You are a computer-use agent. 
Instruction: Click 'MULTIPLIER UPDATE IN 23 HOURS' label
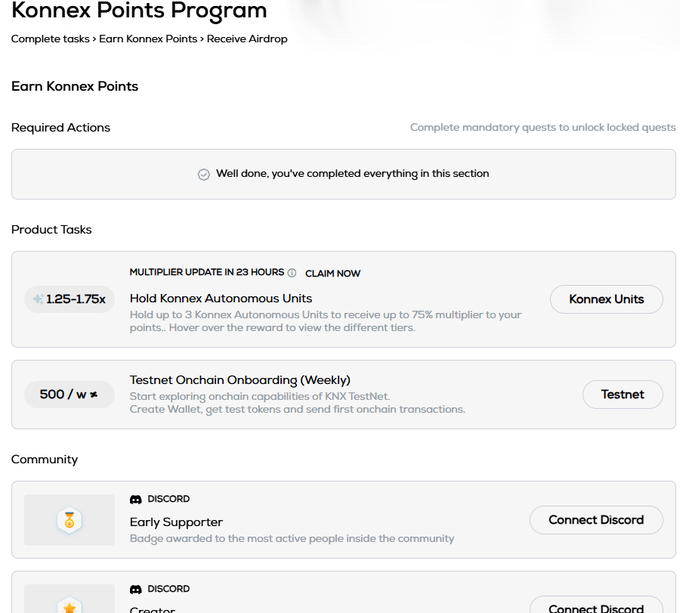[207, 272]
